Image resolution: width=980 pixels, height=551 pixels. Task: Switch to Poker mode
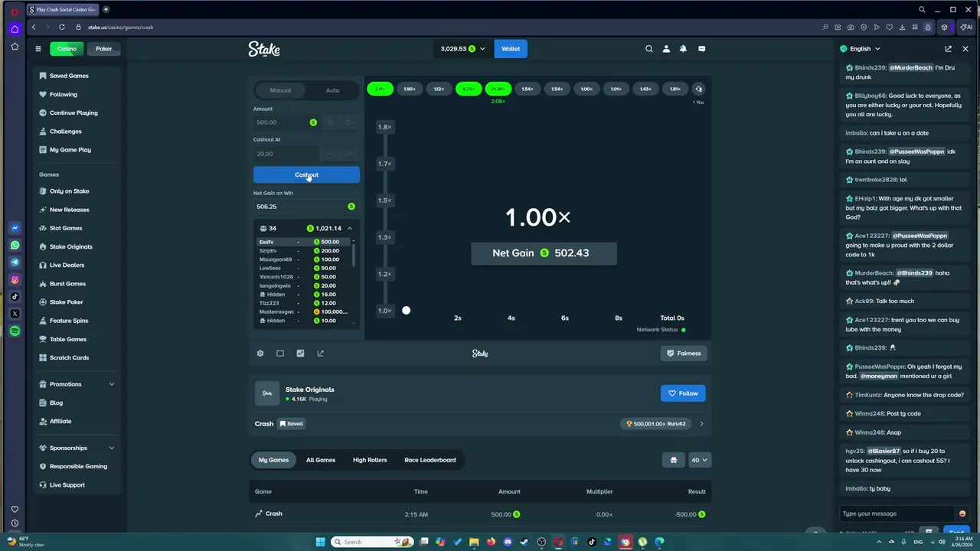click(104, 49)
